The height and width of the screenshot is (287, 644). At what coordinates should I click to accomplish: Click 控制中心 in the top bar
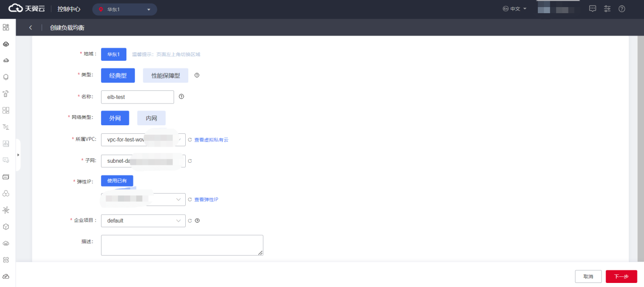69,9
